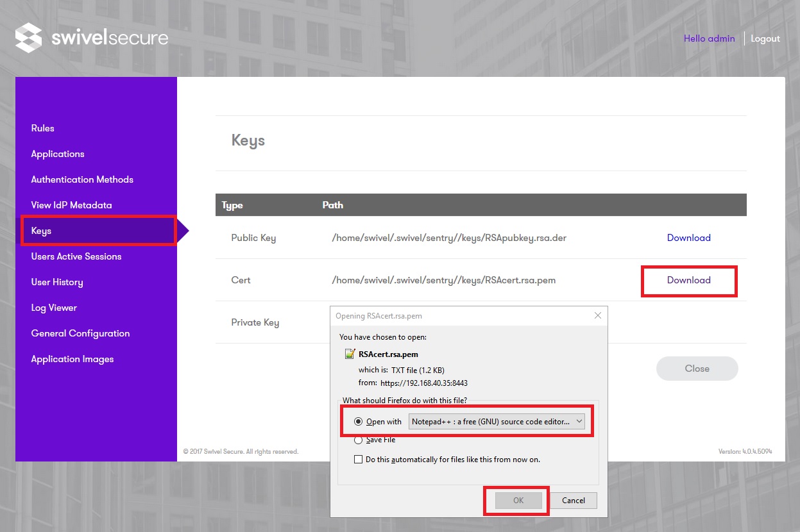Click Logout in the top header
Screen dimensions: 800x532
765,38
